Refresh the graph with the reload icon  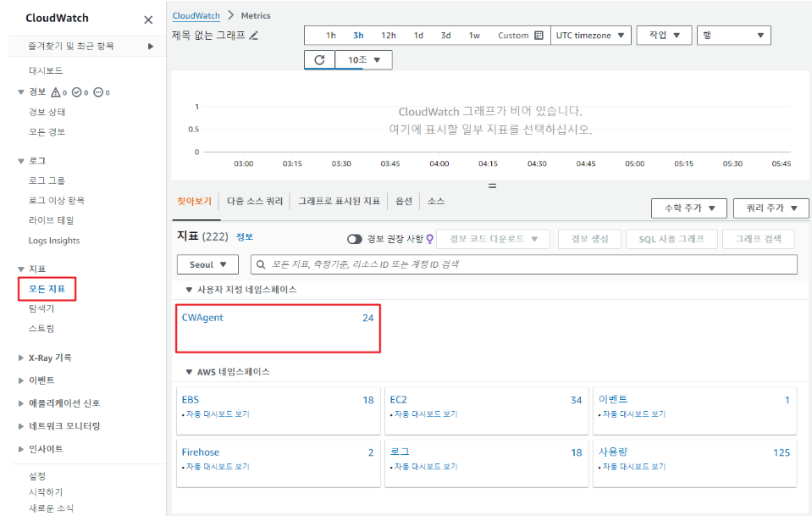[319, 59]
